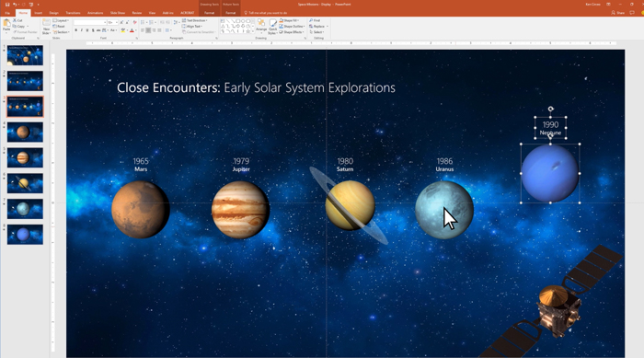
Task: Decrease the font size
Action: coord(127,22)
